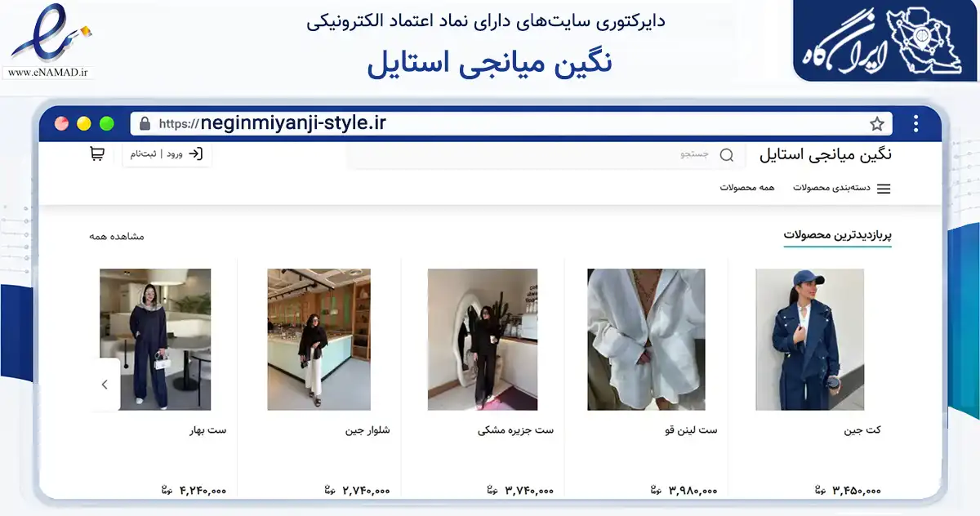
Task: Click the green maximize window dot
Action: 106,124
